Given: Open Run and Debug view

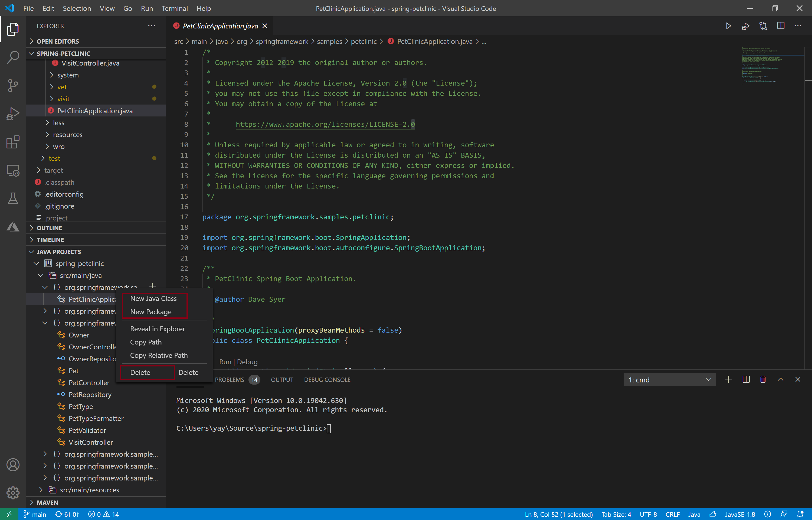Looking at the screenshot, I should [13, 113].
